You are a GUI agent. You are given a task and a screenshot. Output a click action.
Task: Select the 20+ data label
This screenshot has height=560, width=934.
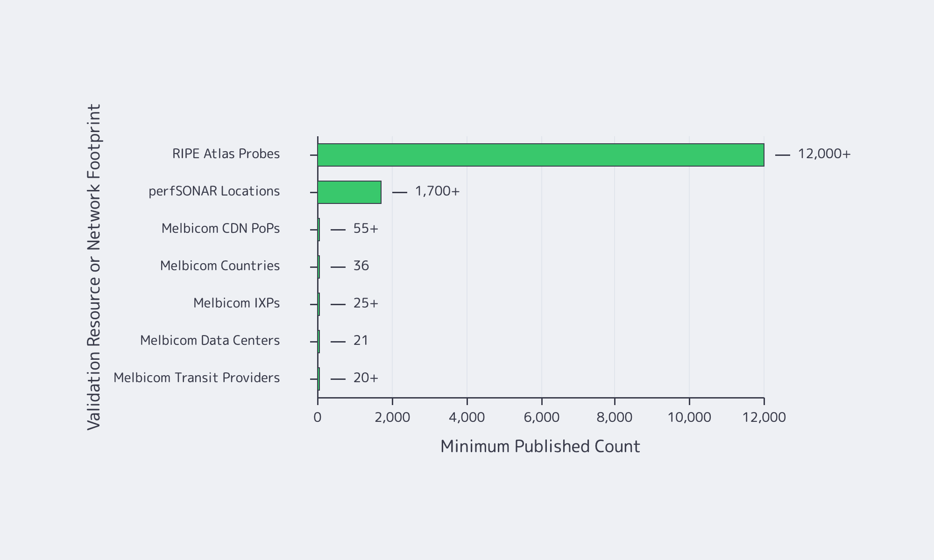pos(365,378)
